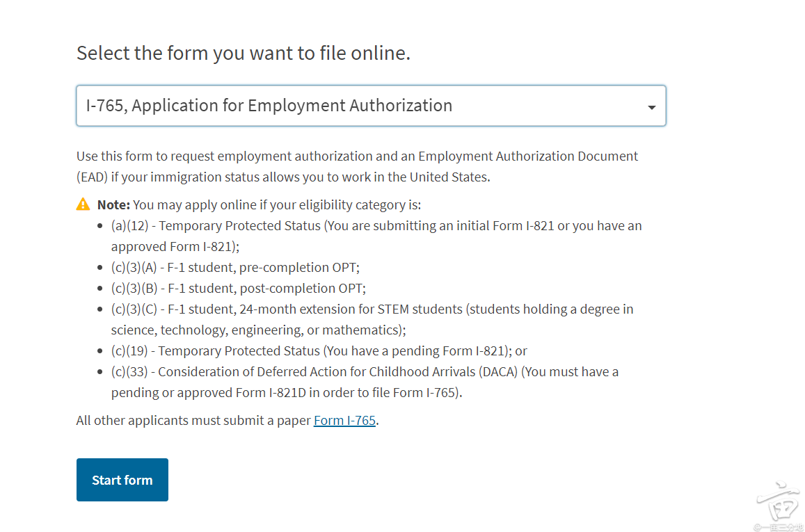The width and height of the screenshot is (805, 532).
Task: Expand the form selection dropdown arrow
Action: [651, 107]
